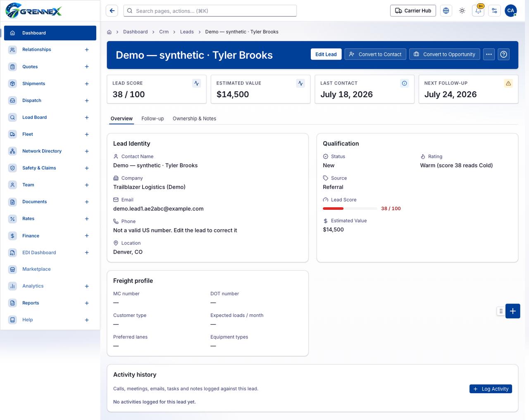Screen dimensions: 529x420
Task: Click the Estimated Value trend icon
Action: pos(300,83)
